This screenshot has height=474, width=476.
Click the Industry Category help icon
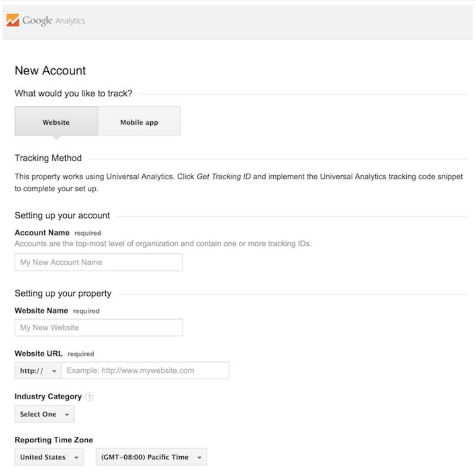(x=89, y=397)
